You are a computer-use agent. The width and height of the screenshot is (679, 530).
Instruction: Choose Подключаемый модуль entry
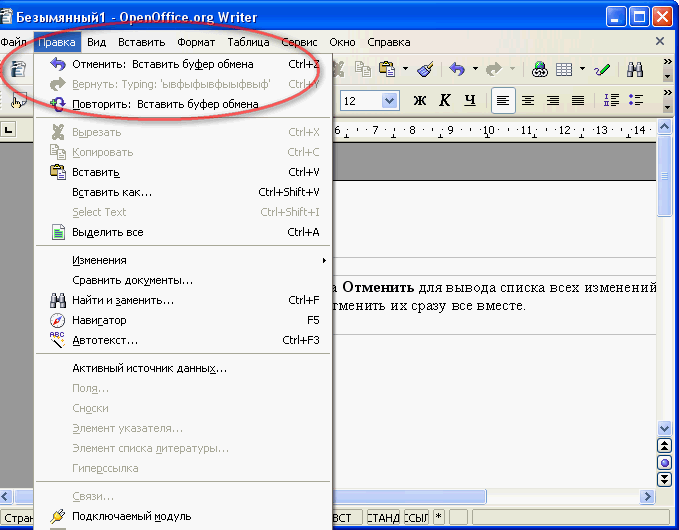(x=184, y=516)
